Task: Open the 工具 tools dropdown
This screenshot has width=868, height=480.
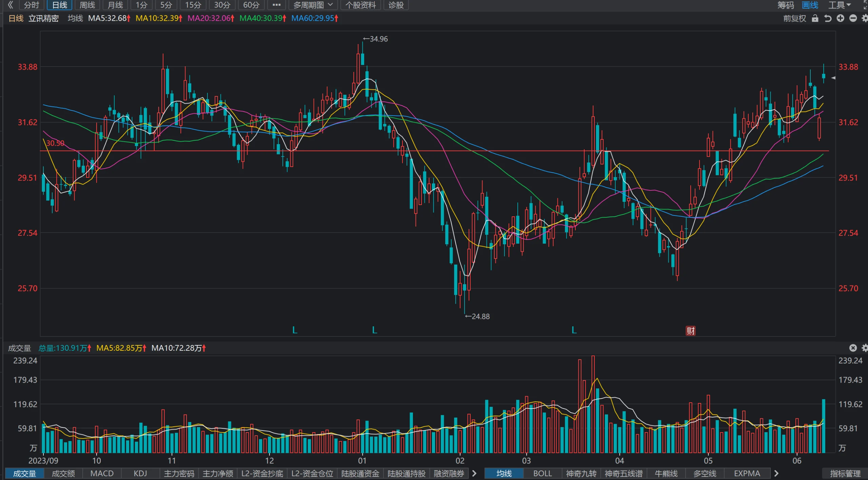Action: pos(840,5)
